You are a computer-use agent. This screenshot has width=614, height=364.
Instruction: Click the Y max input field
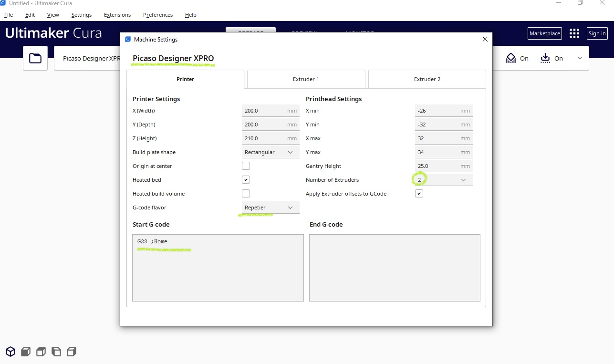point(444,152)
